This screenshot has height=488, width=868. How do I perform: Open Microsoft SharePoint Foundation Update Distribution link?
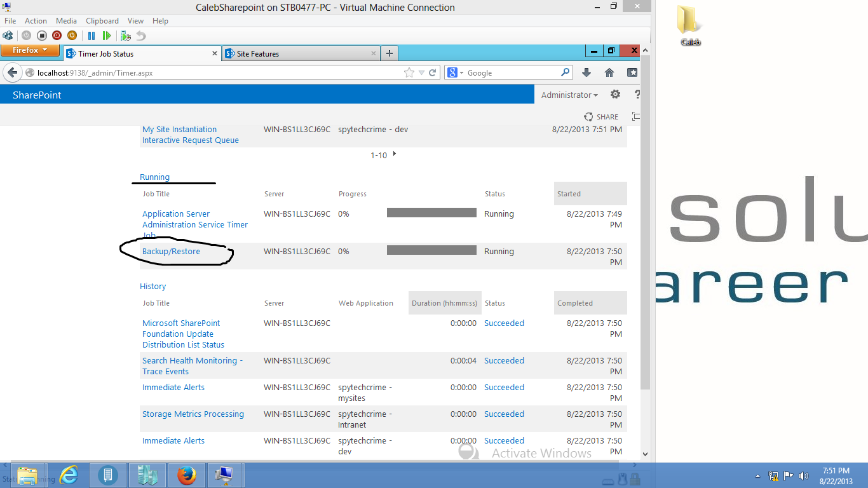click(x=183, y=334)
